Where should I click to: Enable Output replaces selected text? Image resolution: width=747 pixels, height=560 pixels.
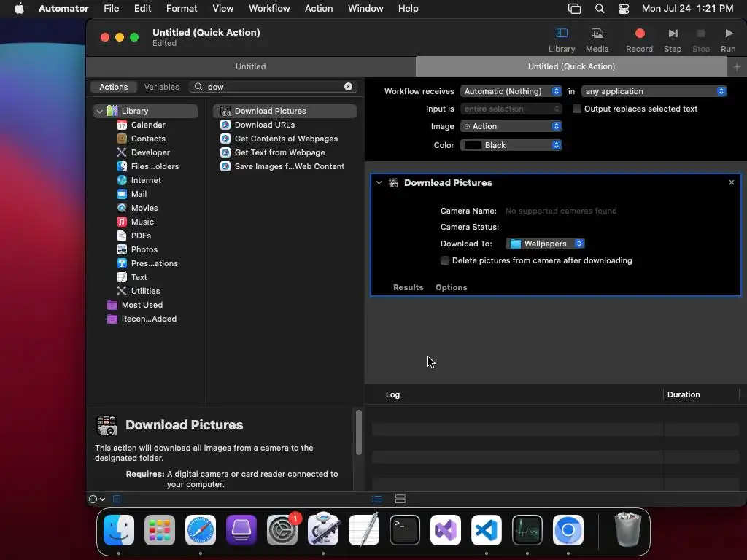[577, 109]
